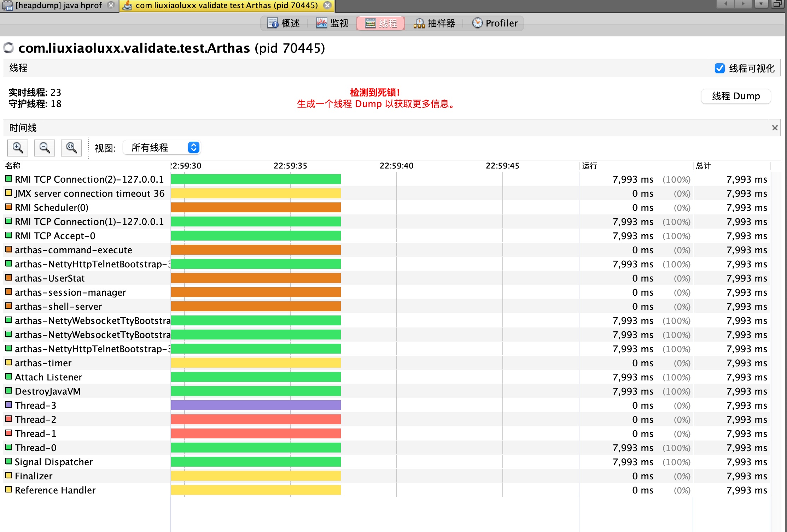Click the red Thread-1 state swatch
This screenshot has height=532, width=787.
point(8,433)
